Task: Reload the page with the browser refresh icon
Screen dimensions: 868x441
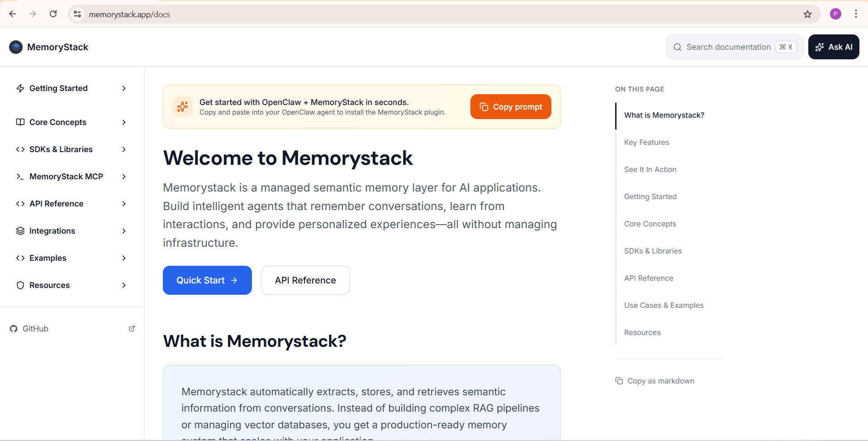Action: 53,14
